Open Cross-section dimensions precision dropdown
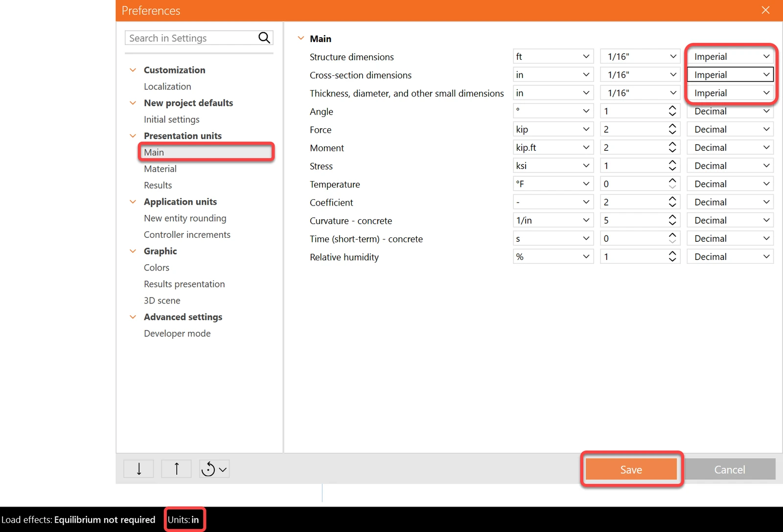Screen dimensions: 783x532 (x=640, y=74)
